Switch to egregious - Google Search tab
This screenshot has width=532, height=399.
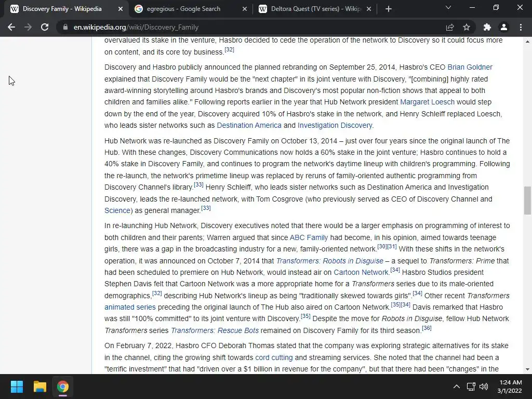(191, 9)
